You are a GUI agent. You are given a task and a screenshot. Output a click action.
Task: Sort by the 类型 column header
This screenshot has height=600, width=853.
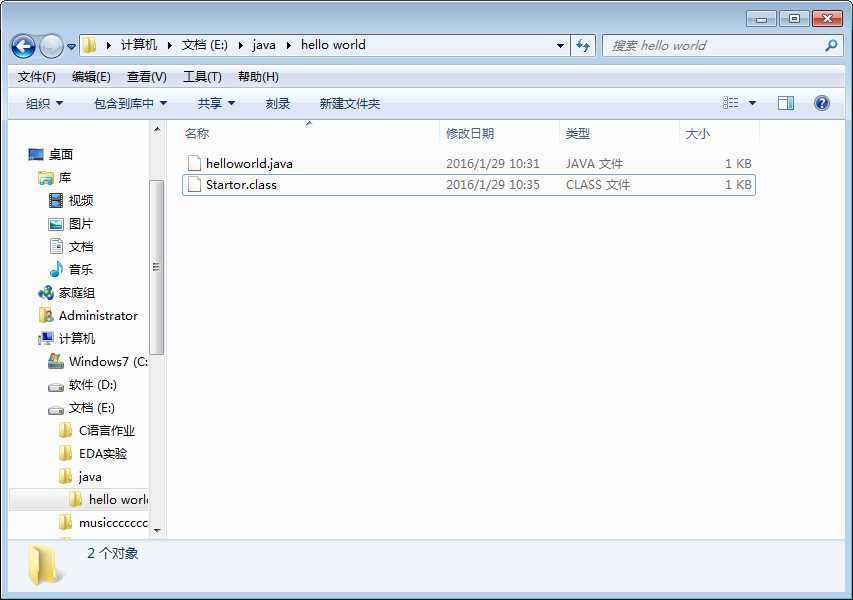[619, 134]
